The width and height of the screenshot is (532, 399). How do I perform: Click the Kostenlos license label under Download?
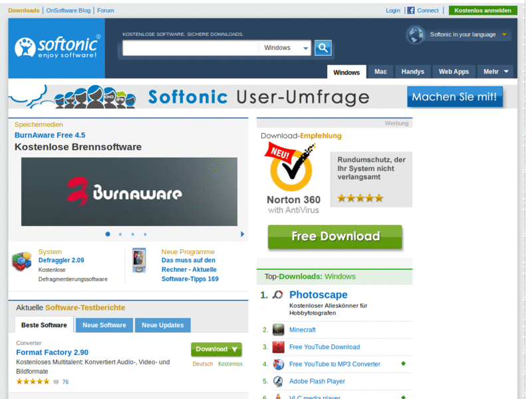(x=230, y=364)
